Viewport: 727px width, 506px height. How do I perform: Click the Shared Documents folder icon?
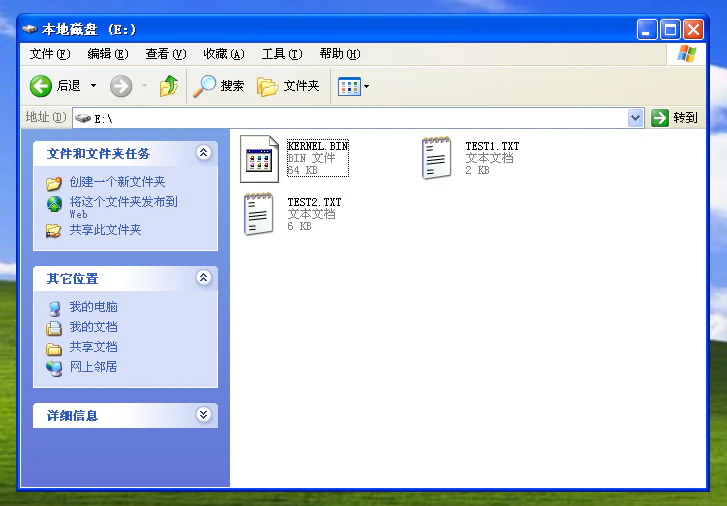point(54,349)
